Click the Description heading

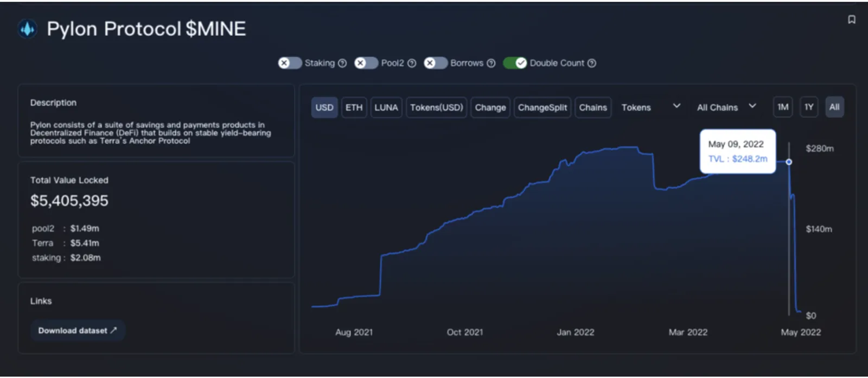[53, 102]
